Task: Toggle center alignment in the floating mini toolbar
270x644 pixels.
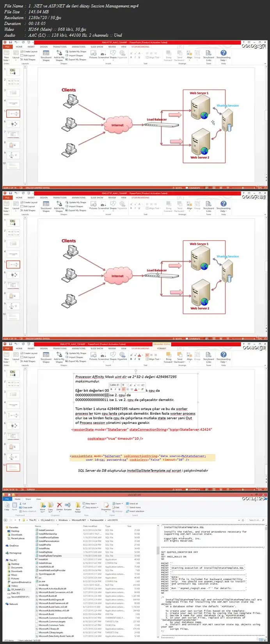Action: coord(127,389)
